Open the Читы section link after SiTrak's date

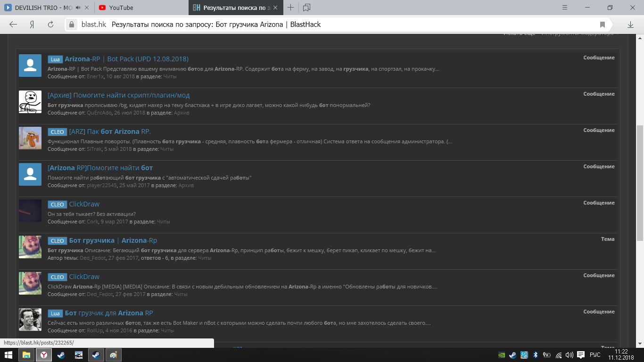[x=167, y=149]
